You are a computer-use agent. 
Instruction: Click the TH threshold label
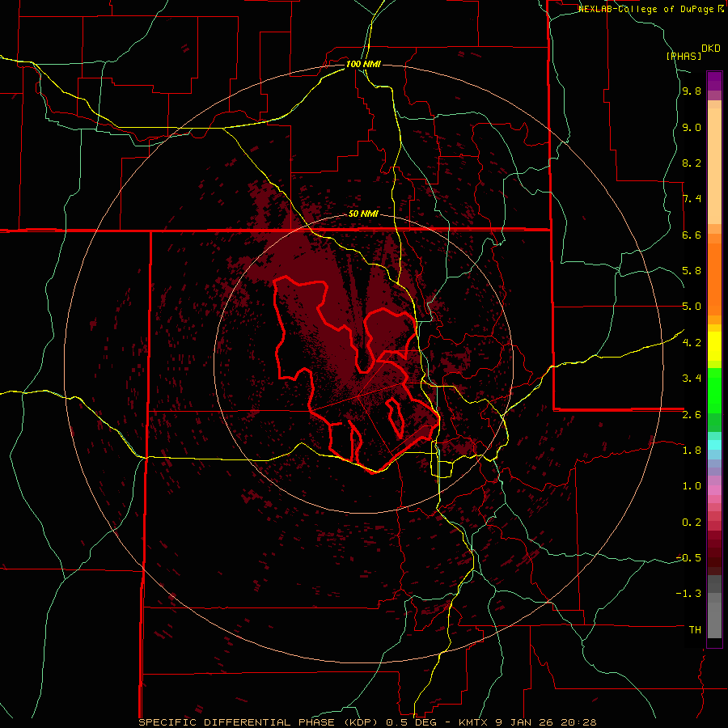point(695,630)
